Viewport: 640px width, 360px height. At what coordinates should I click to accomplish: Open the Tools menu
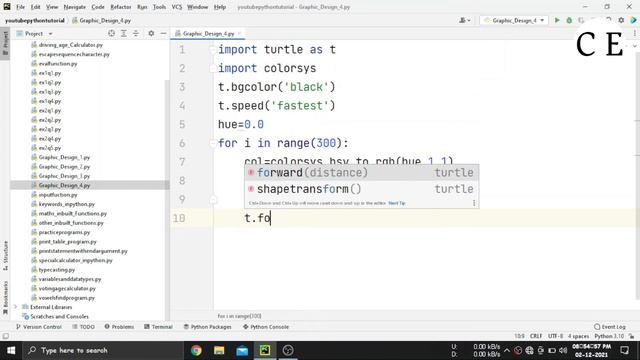pyautogui.click(x=159, y=7)
